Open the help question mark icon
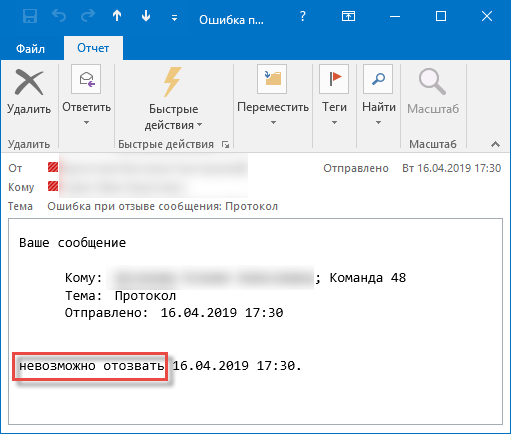This screenshot has height=434, width=511. [302, 16]
